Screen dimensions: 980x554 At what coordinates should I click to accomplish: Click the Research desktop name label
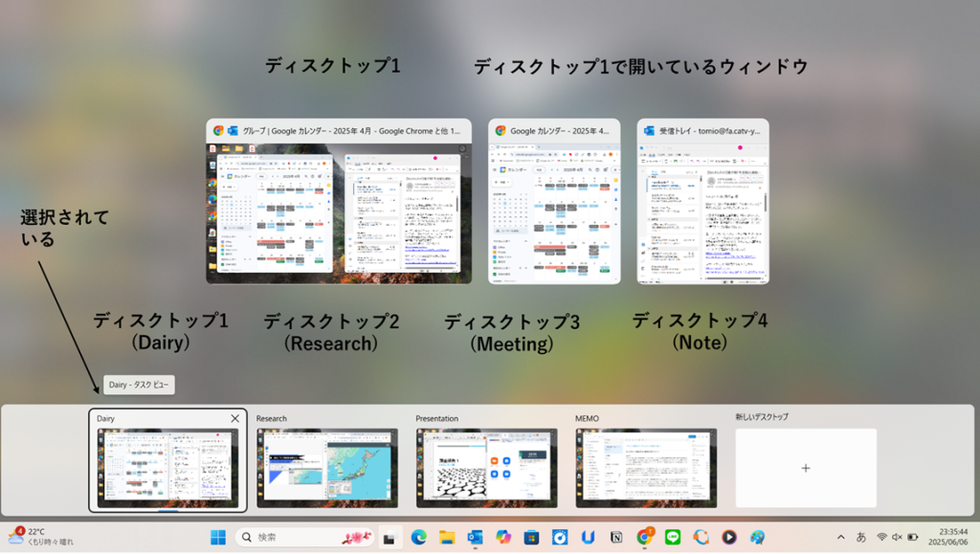tap(271, 418)
